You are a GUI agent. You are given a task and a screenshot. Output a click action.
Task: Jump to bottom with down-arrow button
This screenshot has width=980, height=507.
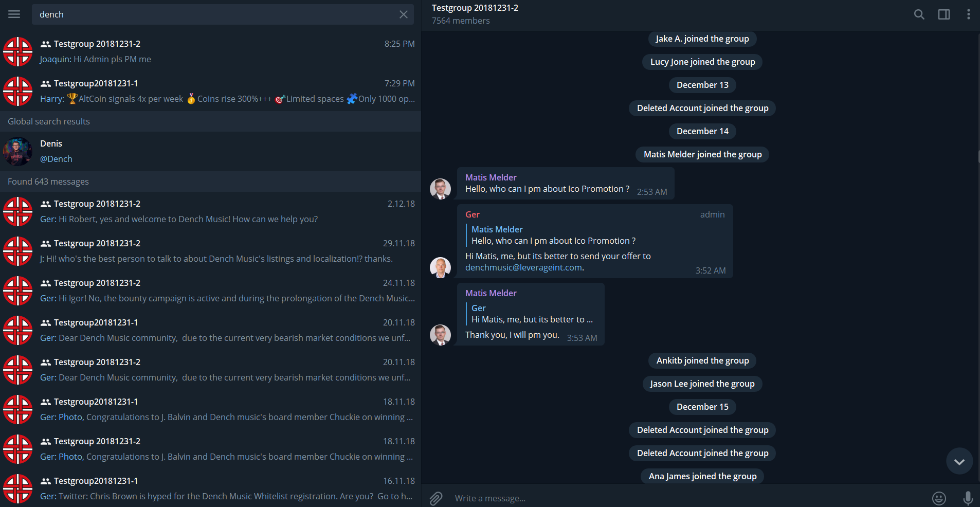[x=959, y=461]
